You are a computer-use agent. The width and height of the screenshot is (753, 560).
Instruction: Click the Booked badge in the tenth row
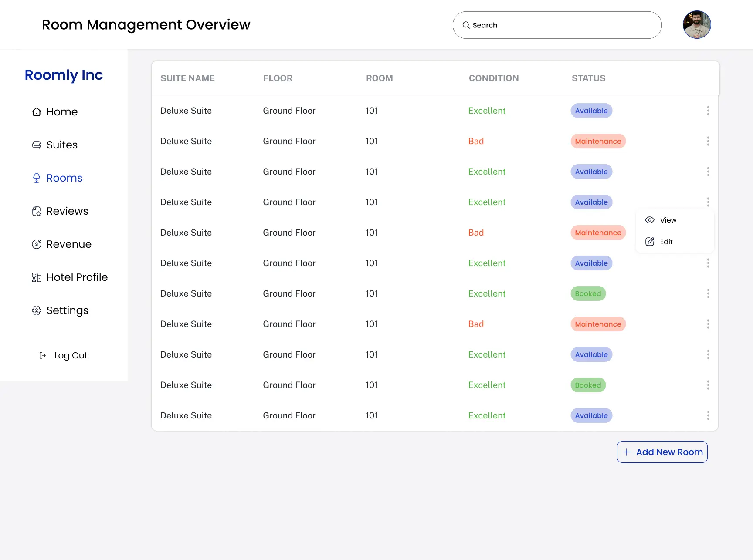[588, 385]
